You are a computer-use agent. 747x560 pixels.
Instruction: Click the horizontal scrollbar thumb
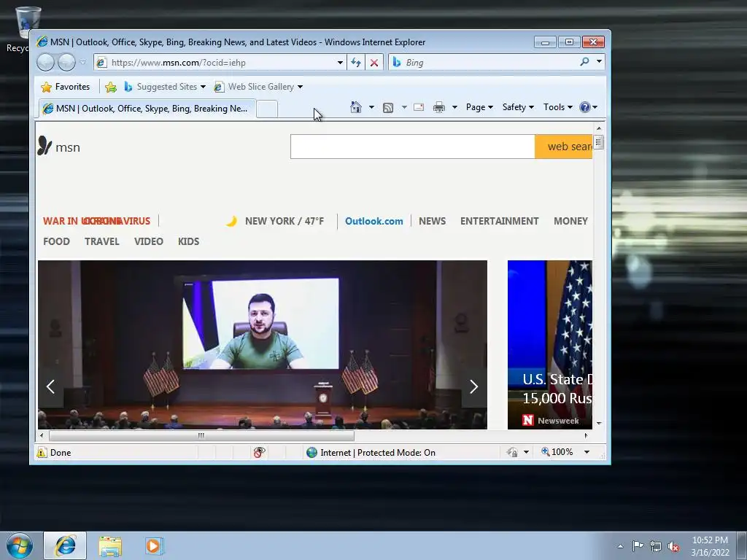click(x=201, y=435)
